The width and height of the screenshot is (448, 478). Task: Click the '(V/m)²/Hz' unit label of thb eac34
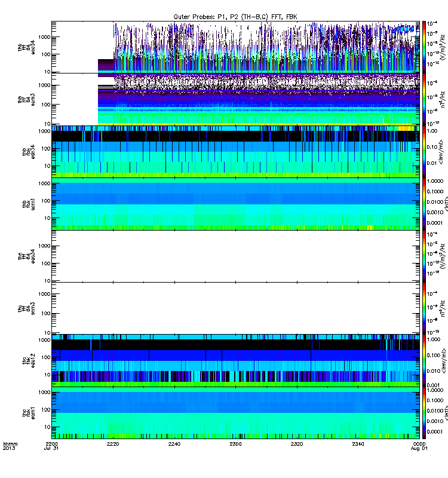click(x=443, y=47)
